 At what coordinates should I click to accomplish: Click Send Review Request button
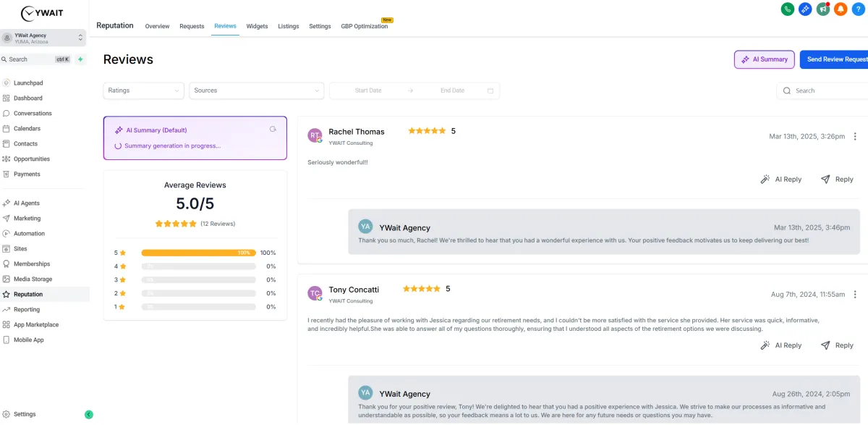click(834, 59)
